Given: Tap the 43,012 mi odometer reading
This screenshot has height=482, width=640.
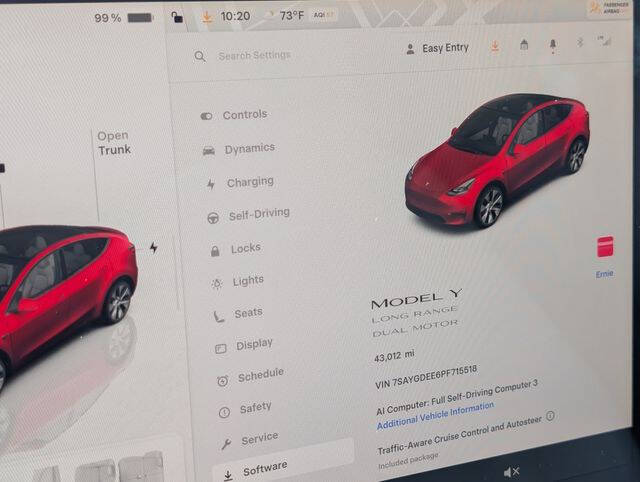Looking at the screenshot, I should pos(394,355).
